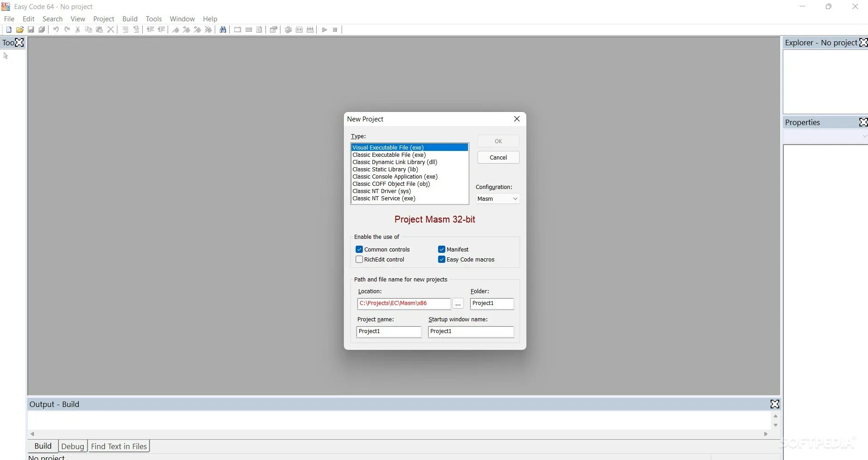Click the Outdent lines toolbar icon

point(161,30)
